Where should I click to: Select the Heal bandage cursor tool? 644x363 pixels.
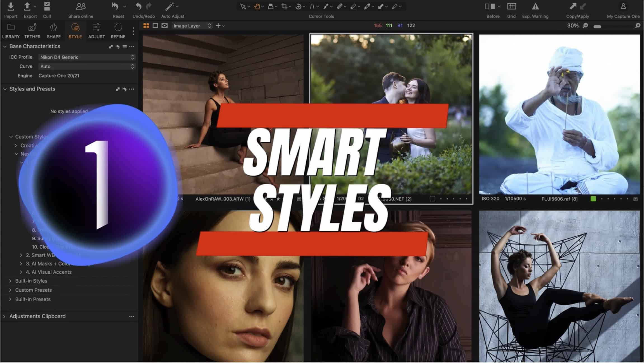coord(339,6)
